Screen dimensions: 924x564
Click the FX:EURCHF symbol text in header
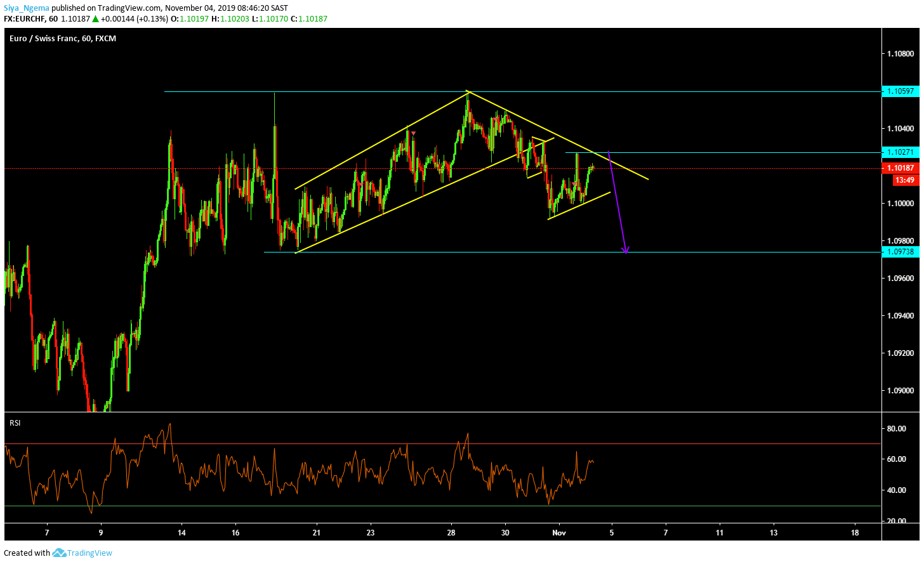click(x=30, y=19)
